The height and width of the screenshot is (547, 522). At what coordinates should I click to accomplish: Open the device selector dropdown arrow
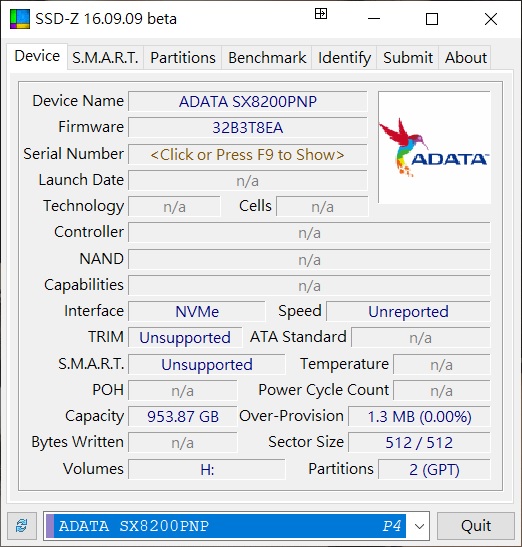click(x=419, y=526)
